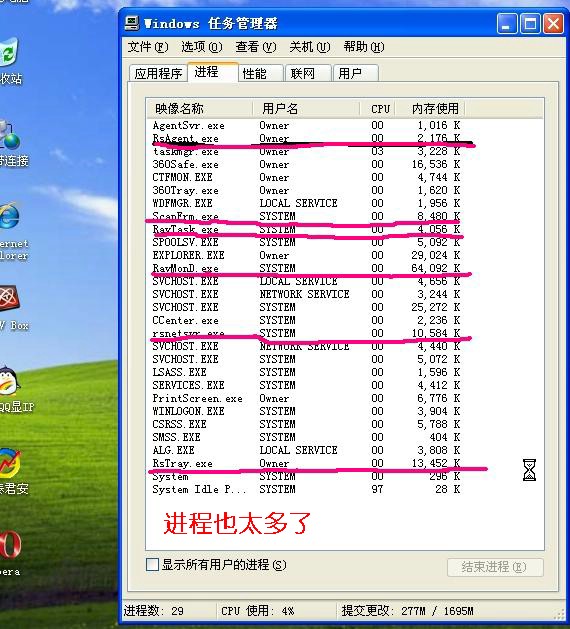Select the taskmgr.exe process row

tap(306, 151)
